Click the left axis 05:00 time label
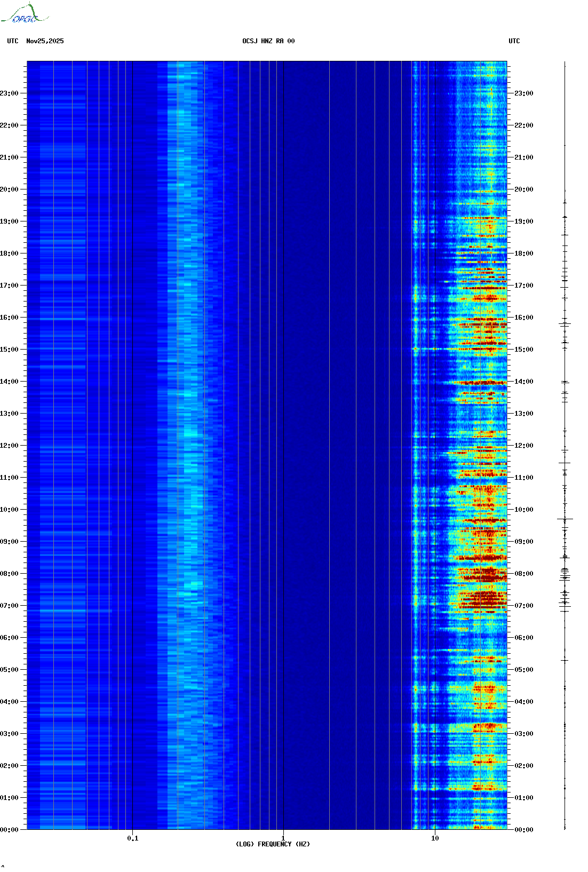The width and height of the screenshot is (588, 872). (9, 670)
